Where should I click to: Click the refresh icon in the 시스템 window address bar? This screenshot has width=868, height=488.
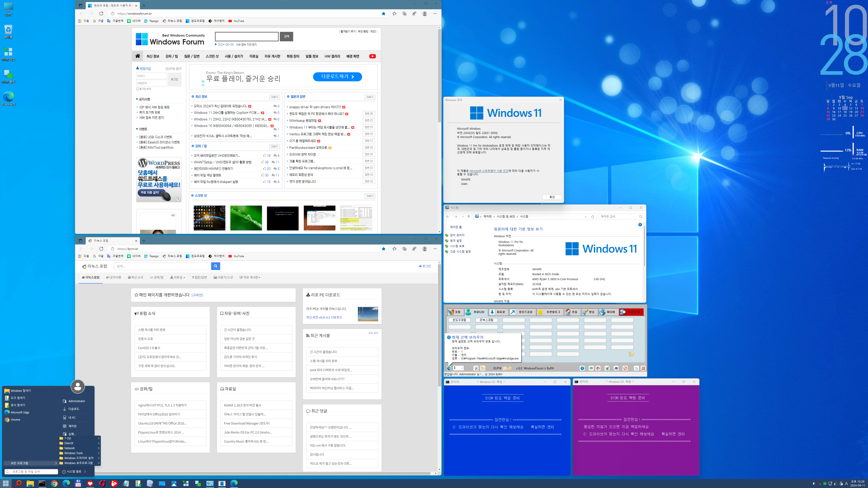pos(592,217)
